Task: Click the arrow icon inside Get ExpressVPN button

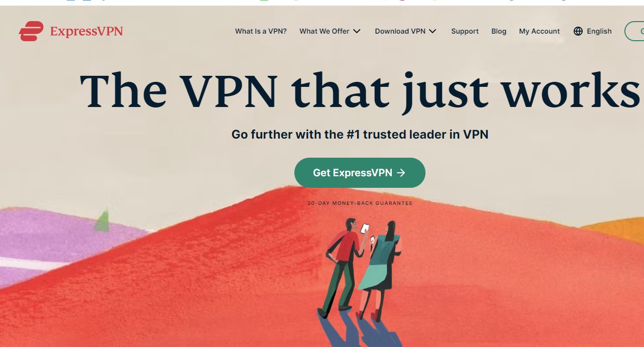Action: pyautogui.click(x=401, y=173)
